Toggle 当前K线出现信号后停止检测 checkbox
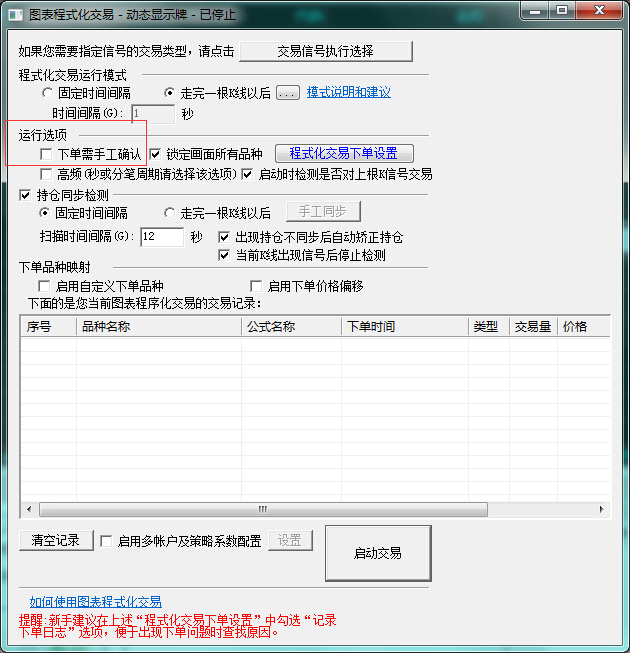This screenshot has width=630, height=653. click(224, 255)
